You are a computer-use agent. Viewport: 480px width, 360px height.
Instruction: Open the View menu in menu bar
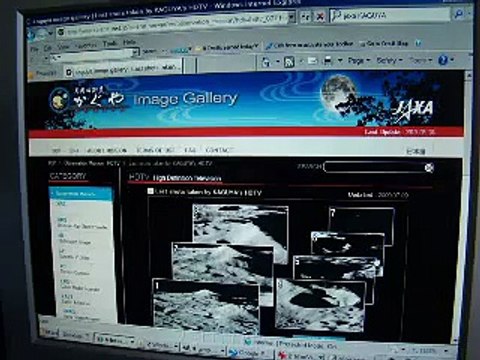pyautogui.click(x=63, y=47)
